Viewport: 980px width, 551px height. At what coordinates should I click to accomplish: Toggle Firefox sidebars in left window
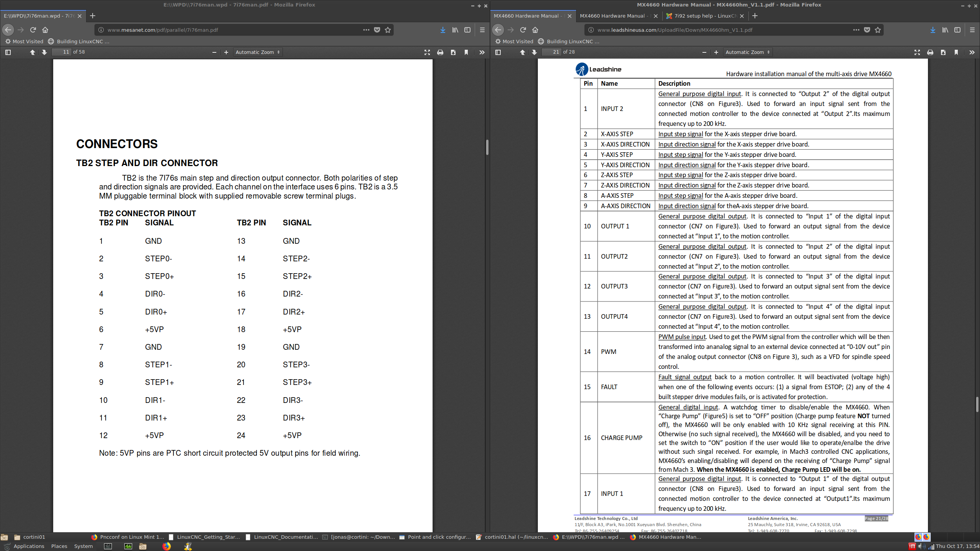467,30
